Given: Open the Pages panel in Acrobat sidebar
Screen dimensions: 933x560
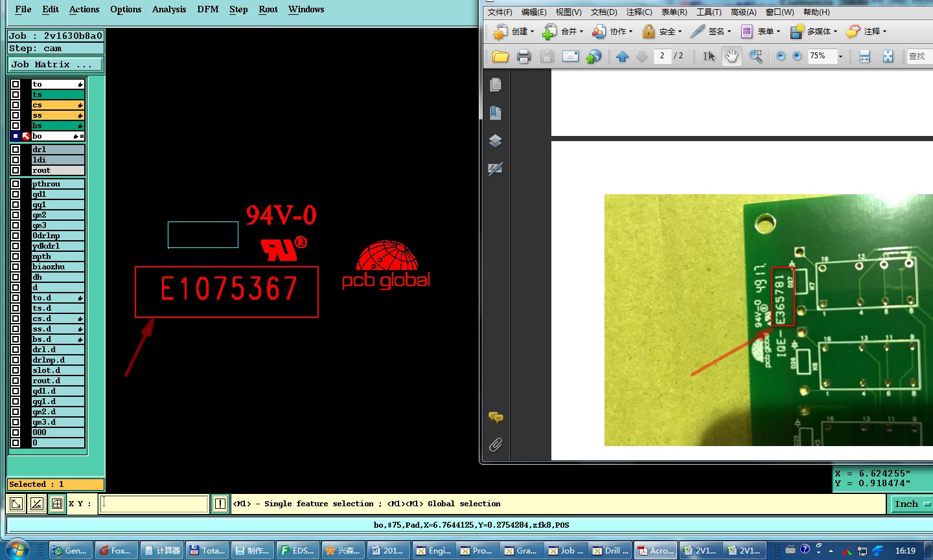Looking at the screenshot, I should point(496,85).
